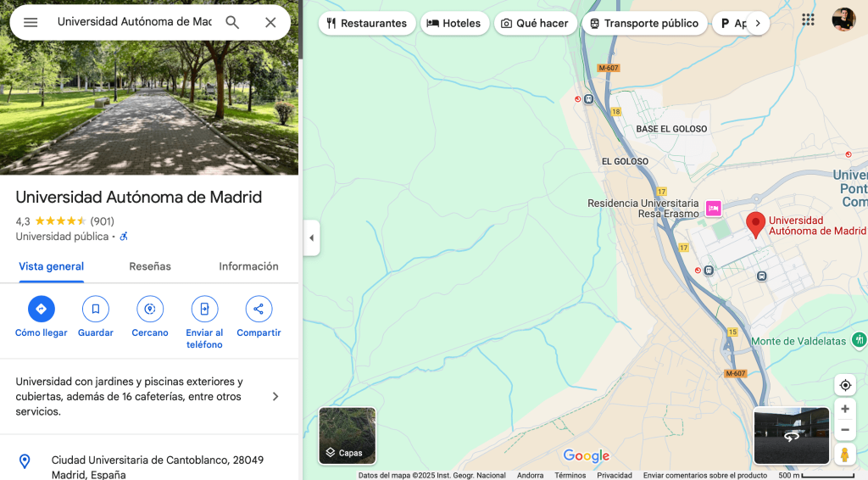Focus the search field with Universidad text
868x480 pixels.
135,22
